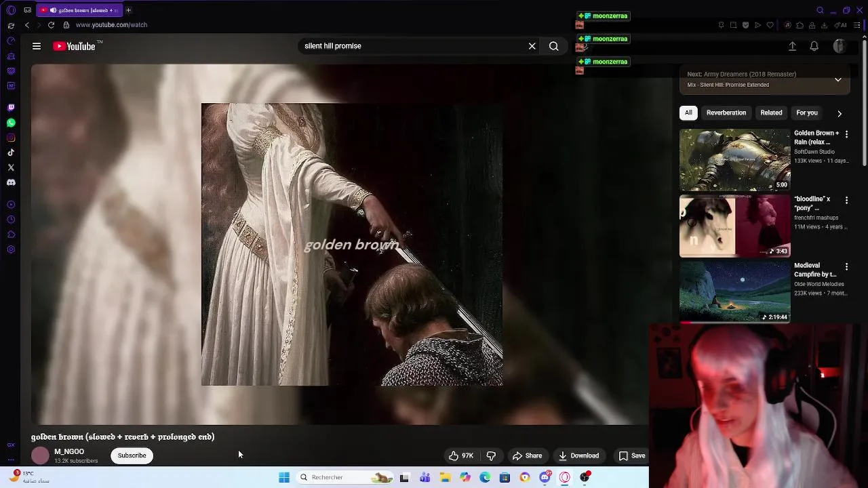Screen dimensions: 868x488
Task: Open the YouTube create/upload icon
Action: coord(792,46)
